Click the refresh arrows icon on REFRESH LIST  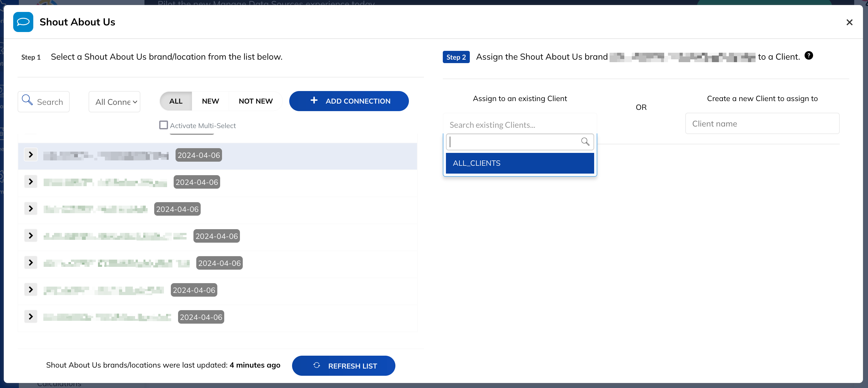317,365
